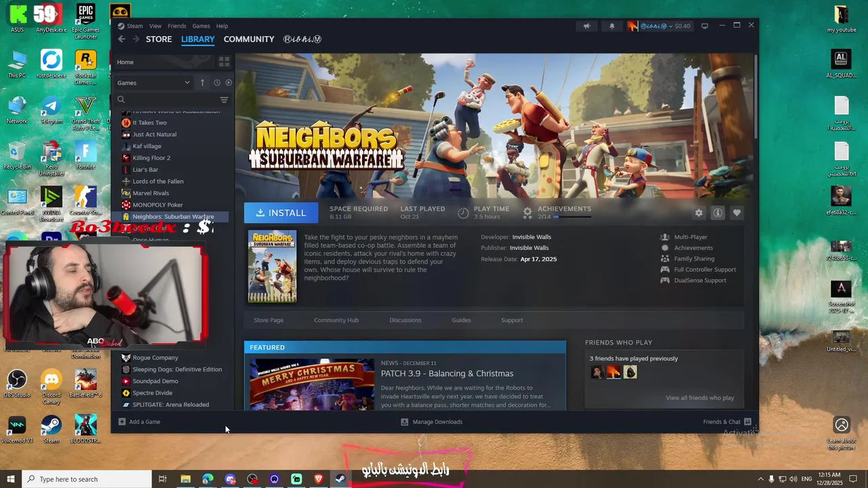Click the taskbar search box
Screen dimensions: 868x488
coord(87,479)
